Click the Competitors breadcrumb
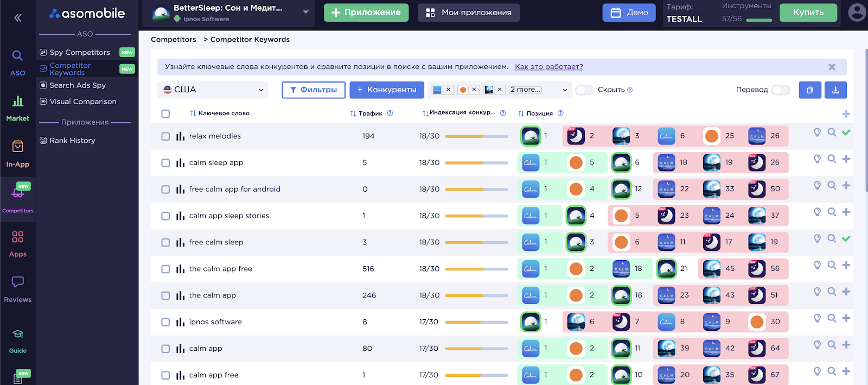Viewport: 868px width, 385px height. point(174,40)
